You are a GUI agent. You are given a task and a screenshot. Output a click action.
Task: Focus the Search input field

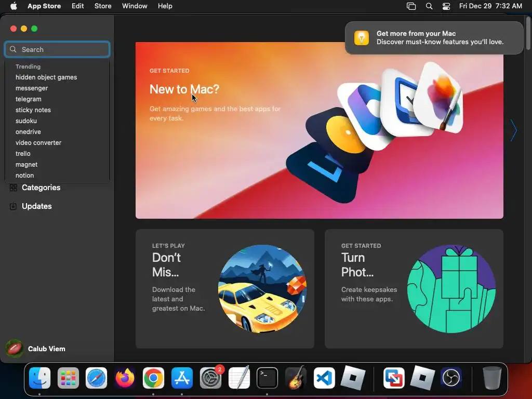click(57, 49)
